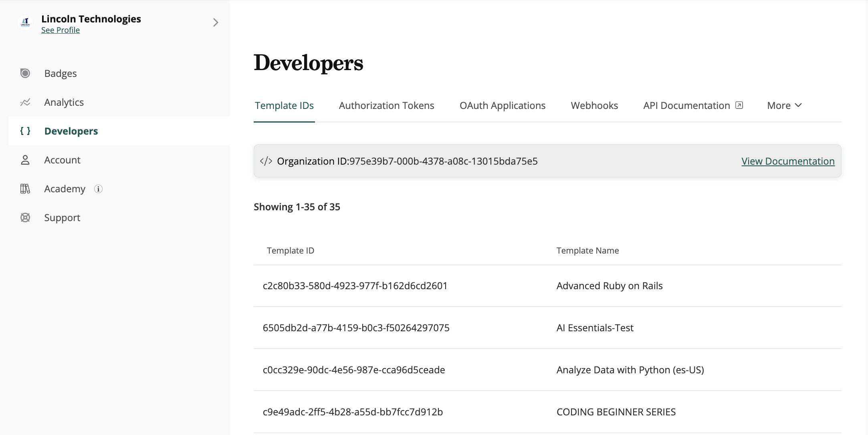Image resolution: width=868 pixels, height=435 pixels.
Task: Click the Developers curly braces icon
Action: coord(25,131)
